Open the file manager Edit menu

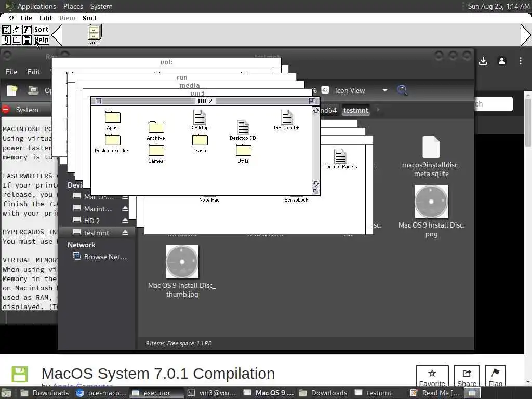click(34, 72)
